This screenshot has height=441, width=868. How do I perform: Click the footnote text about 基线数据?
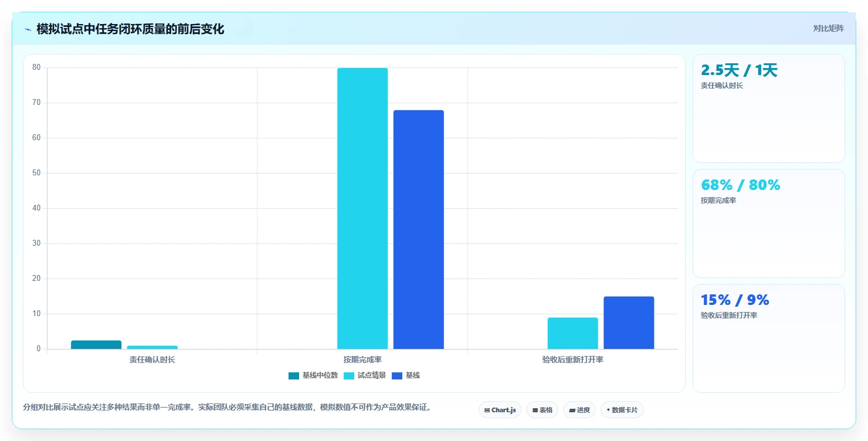pyautogui.click(x=227, y=407)
